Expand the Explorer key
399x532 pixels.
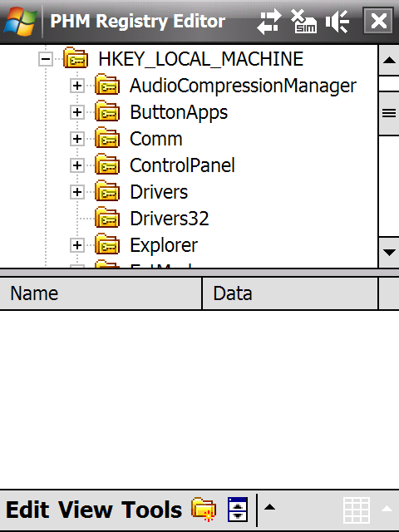click(77, 245)
